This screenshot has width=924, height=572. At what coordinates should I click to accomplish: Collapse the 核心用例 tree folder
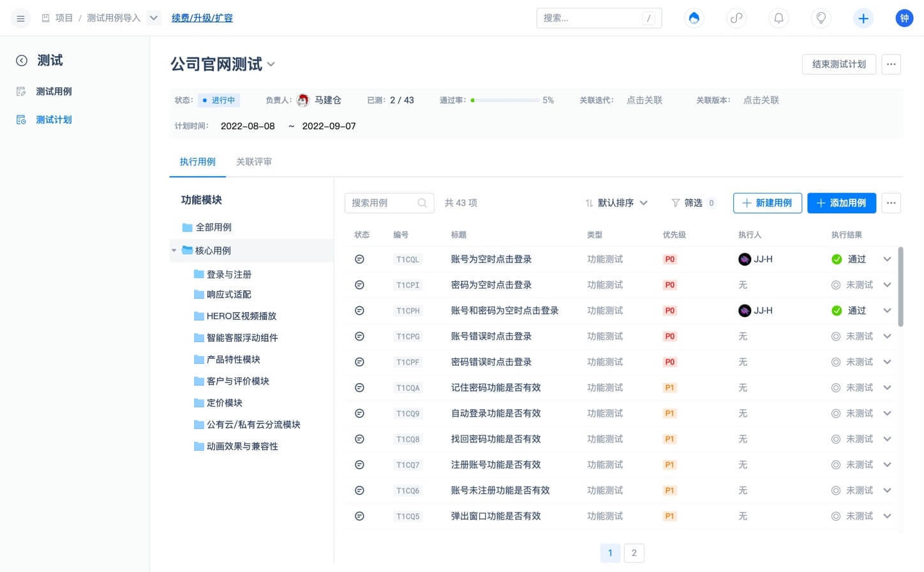pyautogui.click(x=174, y=251)
